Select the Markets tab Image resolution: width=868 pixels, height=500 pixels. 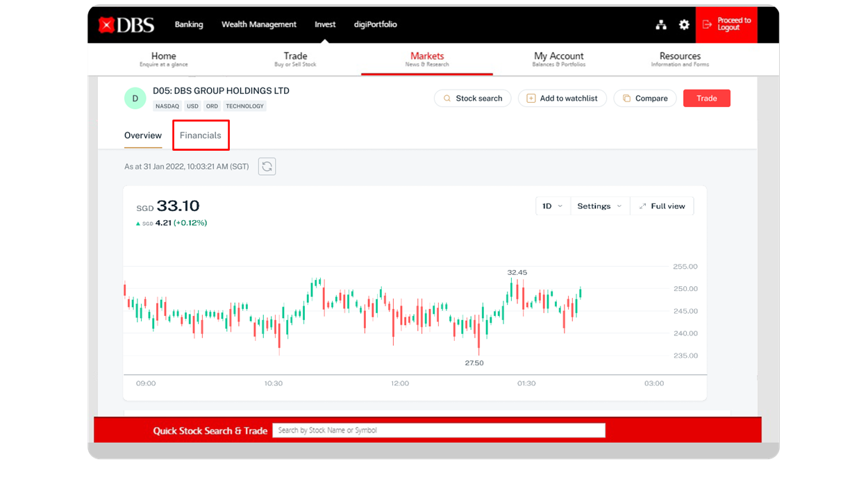pos(427,59)
